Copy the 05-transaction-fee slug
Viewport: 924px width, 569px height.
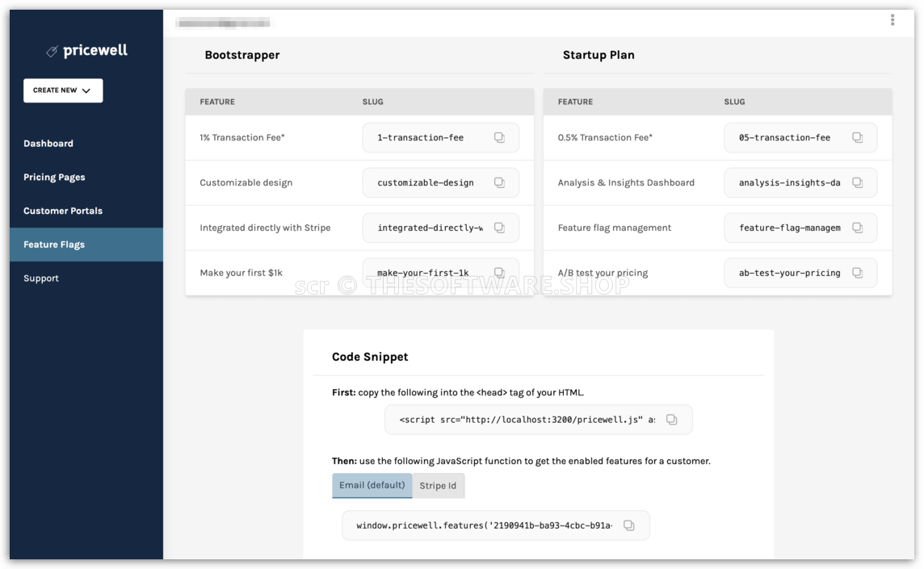coord(858,138)
